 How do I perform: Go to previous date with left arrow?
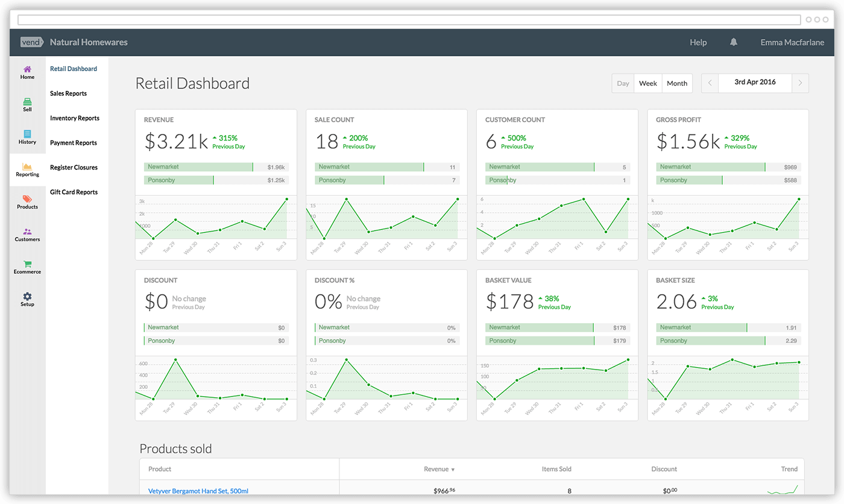tap(710, 83)
